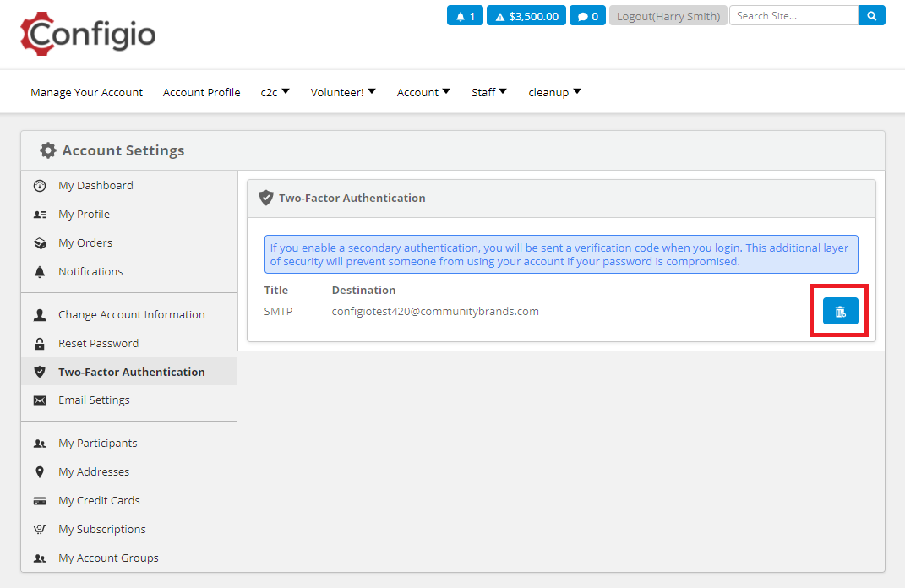The height and width of the screenshot is (588, 905).
Task: Click the My Orders box icon
Action: (x=40, y=243)
